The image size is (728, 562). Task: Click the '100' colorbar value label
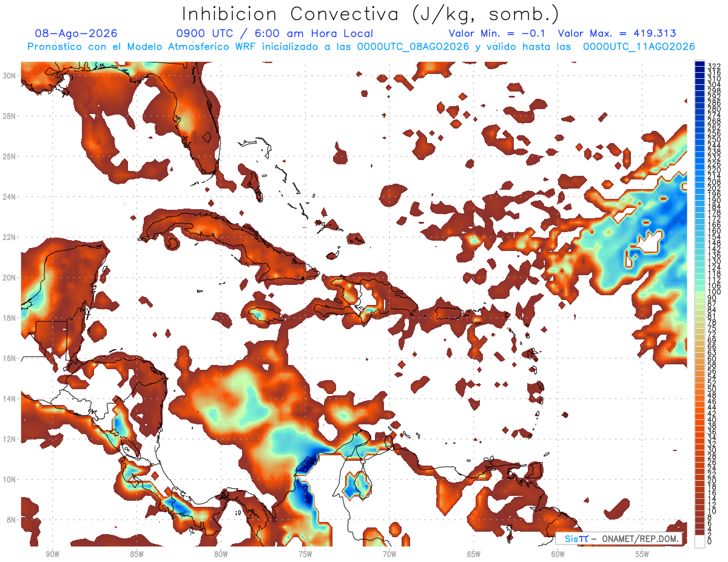(x=714, y=293)
